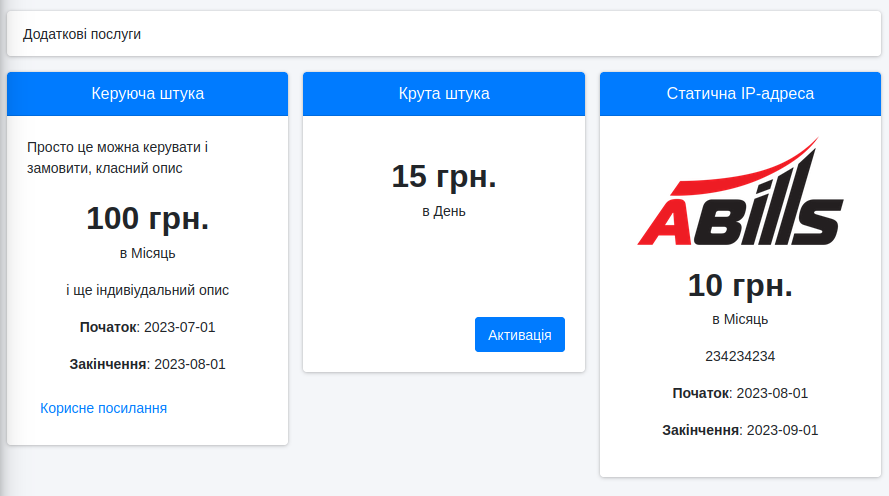Click the ABillS logo image

tap(740, 191)
